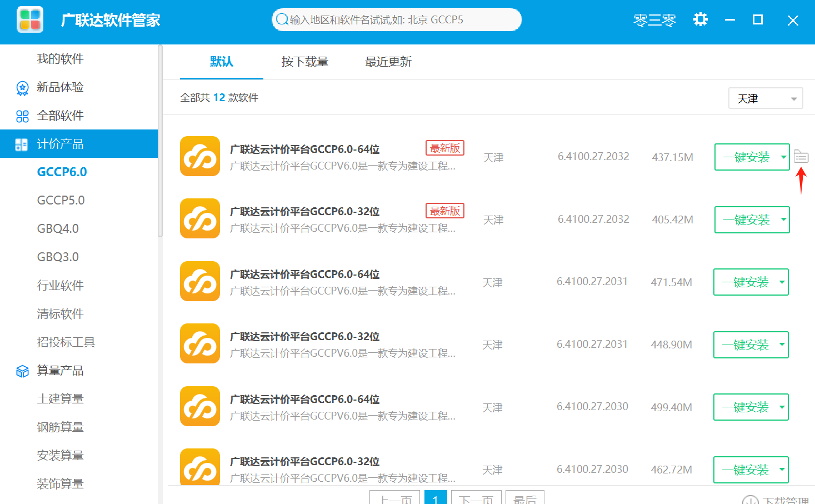
Task: Expand install options arrow for 471.54M package
Action: (782, 282)
